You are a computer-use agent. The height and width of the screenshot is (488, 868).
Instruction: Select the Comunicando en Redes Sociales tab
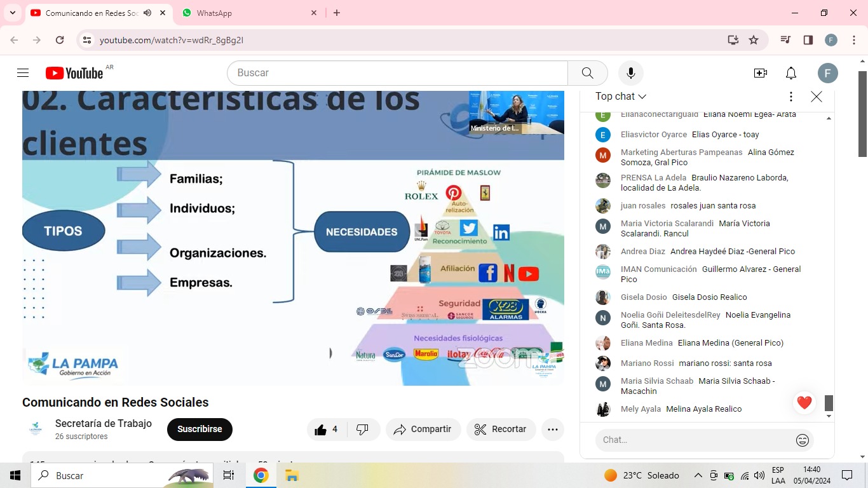click(x=89, y=13)
